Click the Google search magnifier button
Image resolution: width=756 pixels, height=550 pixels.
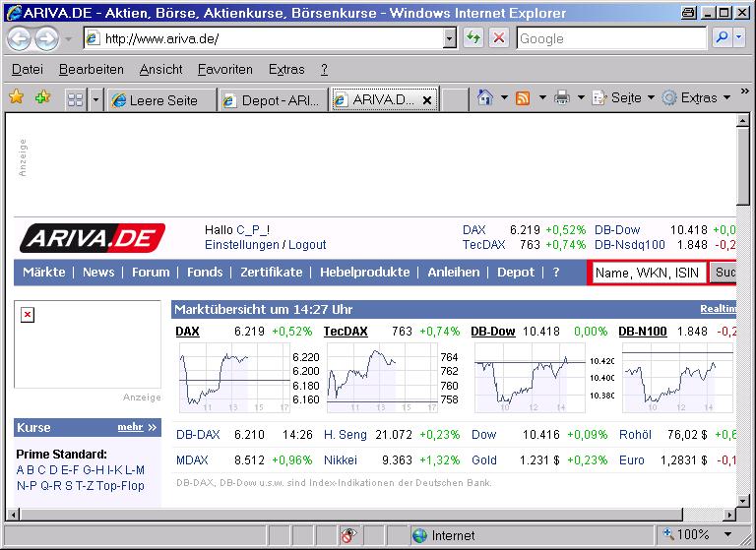[x=723, y=38]
